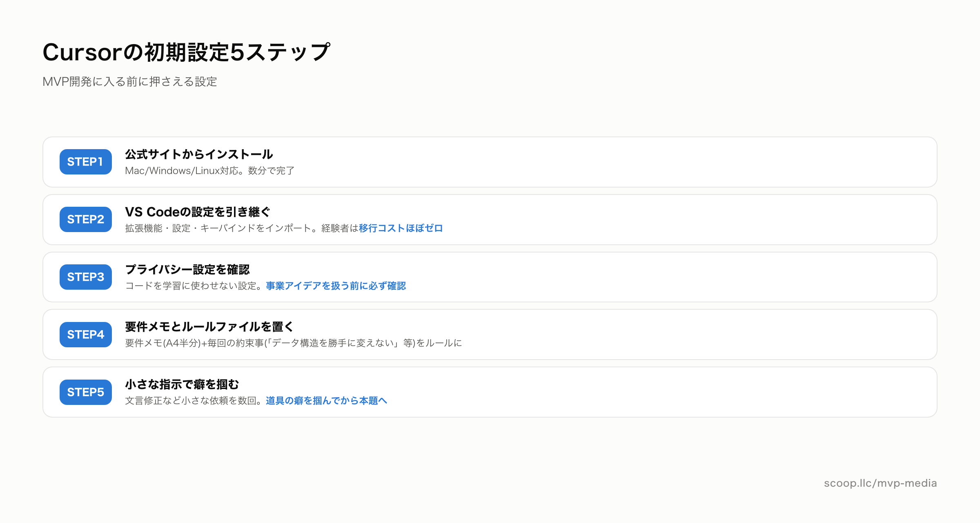Click blue text '移行コストほぼゼロ'

pyautogui.click(x=401, y=228)
